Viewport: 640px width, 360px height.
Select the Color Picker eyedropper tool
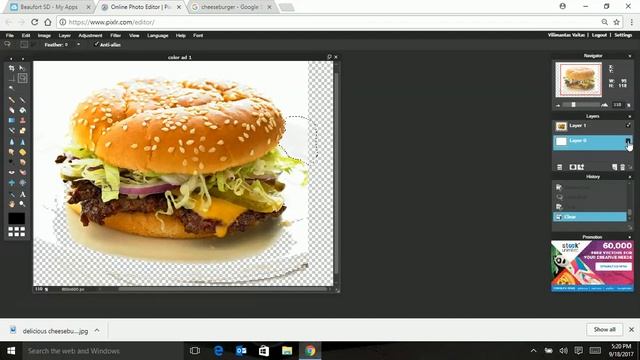pos(11,194)
